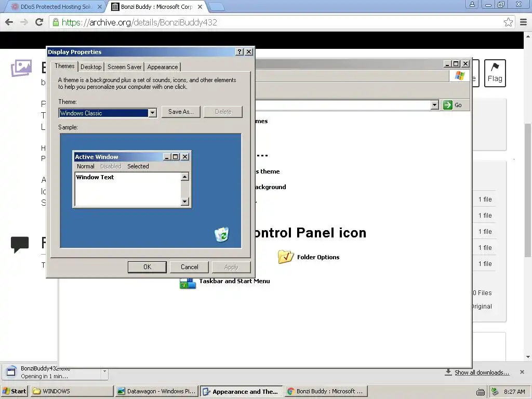Click the sample window scroll down arrow
532x399 pixels.
click(184, 202)
